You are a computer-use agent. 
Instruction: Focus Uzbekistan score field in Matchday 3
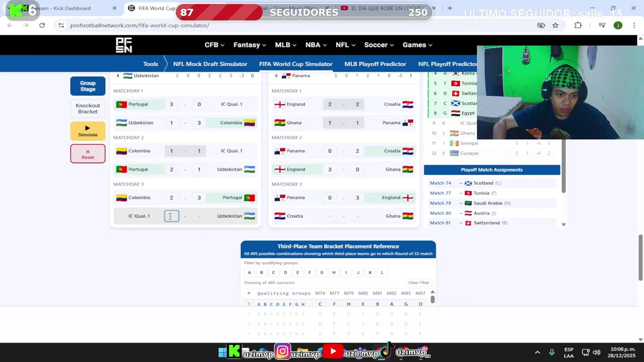tap(199, 216)
